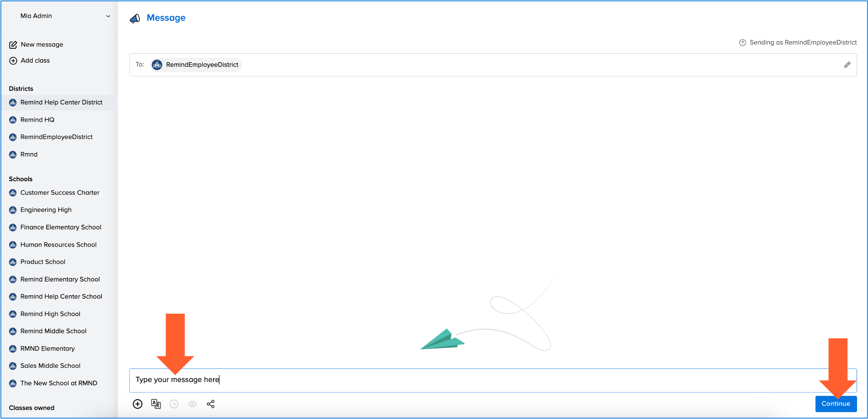
Task: Click the message text input field
Action: [470, 380]
